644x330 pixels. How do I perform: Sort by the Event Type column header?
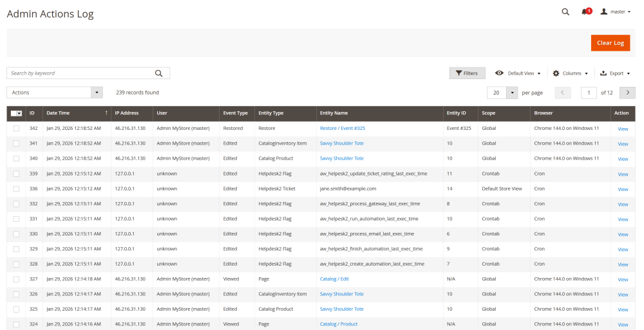pyautogui.click(x=237, y=113)
